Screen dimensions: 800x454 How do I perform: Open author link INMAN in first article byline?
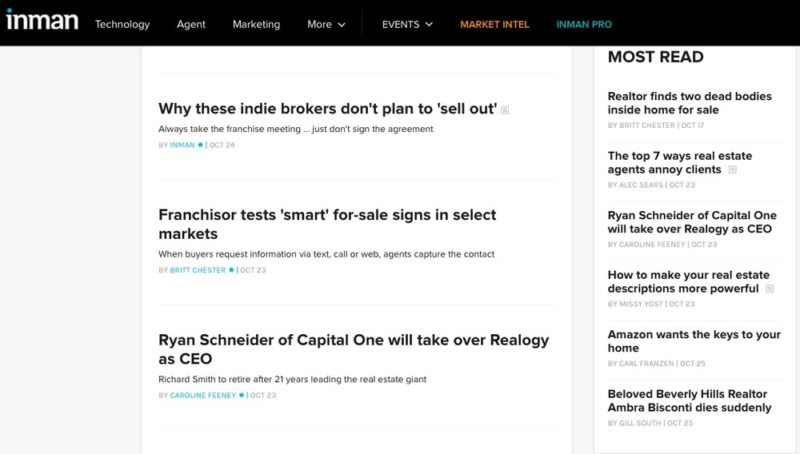click(x=182, y=145)
